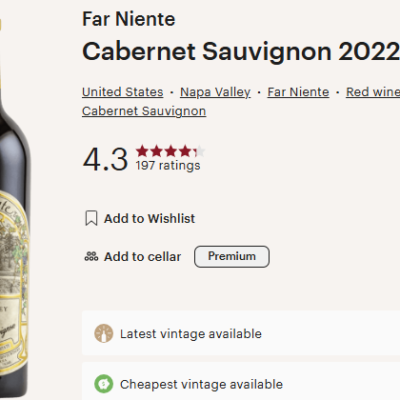Click the 4.3 average rating score

(105, 159)
